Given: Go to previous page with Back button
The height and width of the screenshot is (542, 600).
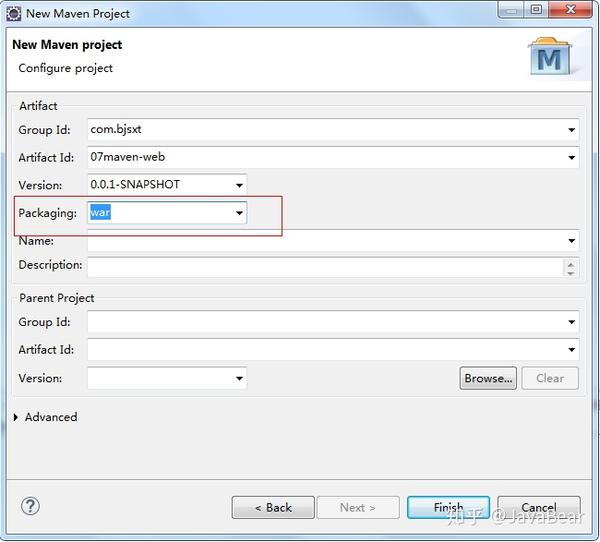Looking at the screenshot, I should [x=273, y=508].
